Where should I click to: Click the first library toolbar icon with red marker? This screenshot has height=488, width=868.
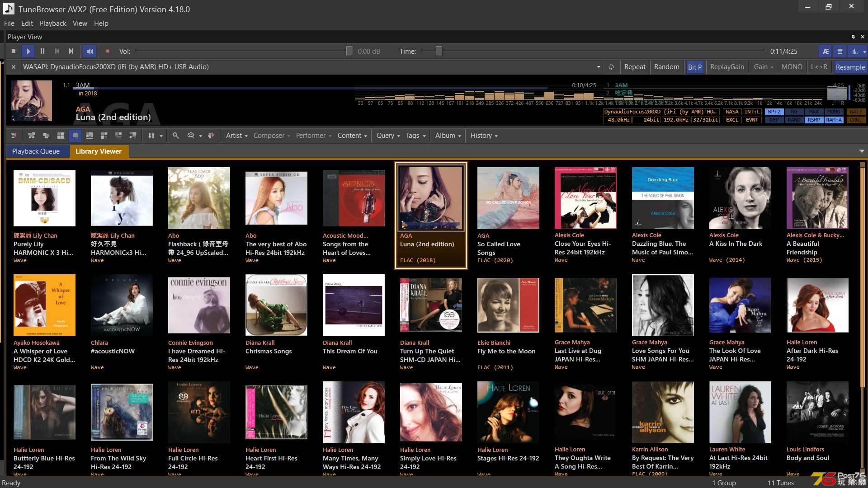pyautogui.click(x=14, y=136)
